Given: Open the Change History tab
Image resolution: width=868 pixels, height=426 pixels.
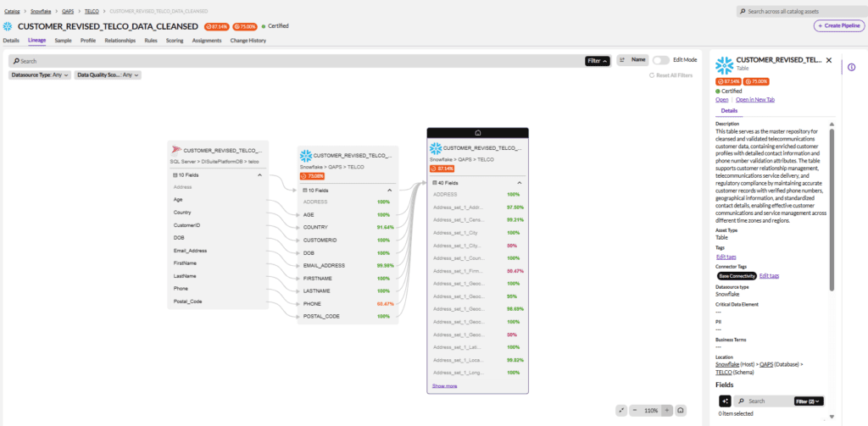Looking at the screenshot, I should click(x=248, y=40).
